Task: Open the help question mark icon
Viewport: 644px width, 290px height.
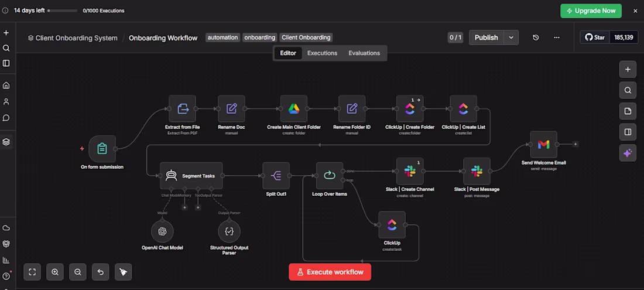Action: 6,276
